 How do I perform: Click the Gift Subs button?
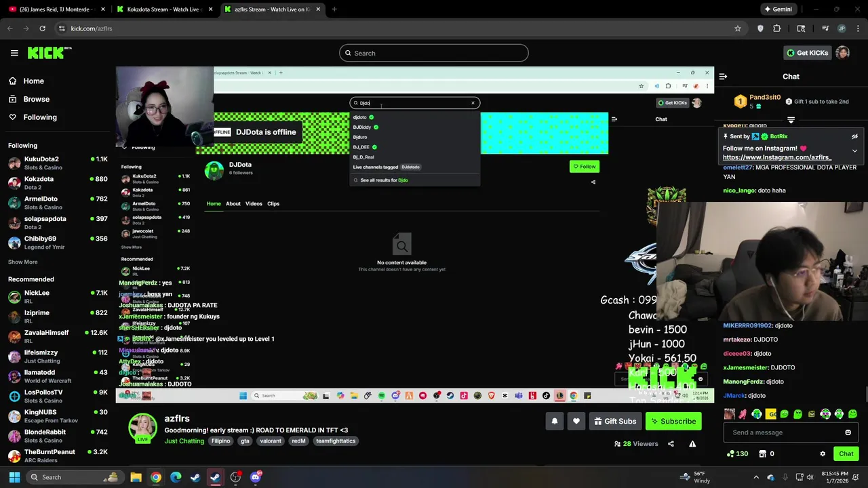click(615, 421)
